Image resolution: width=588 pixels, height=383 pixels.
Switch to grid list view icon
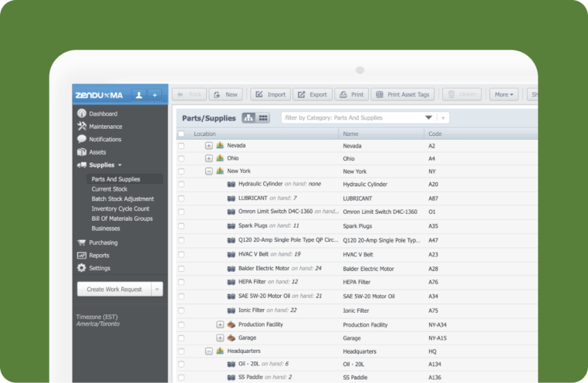[263, 118]
